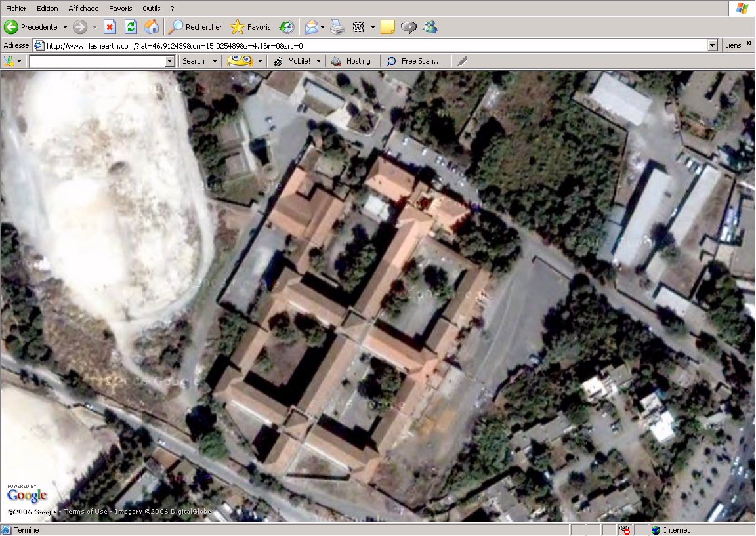Click the Mobile! toolbar button
The height and width of the screenshot is (536, 756).
pyautogui.click(x=292, y=61)
